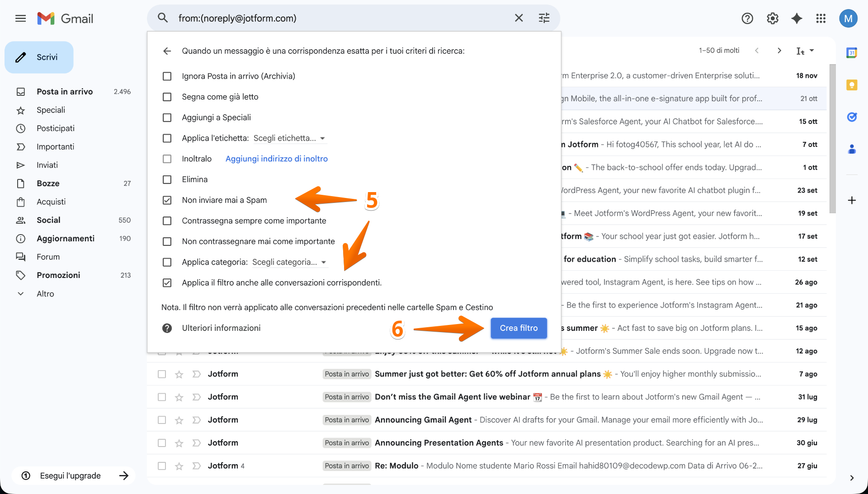Clear the current search query
This screenshot has width=868, height=494.
pyautogui.click(x=519, y=18)
